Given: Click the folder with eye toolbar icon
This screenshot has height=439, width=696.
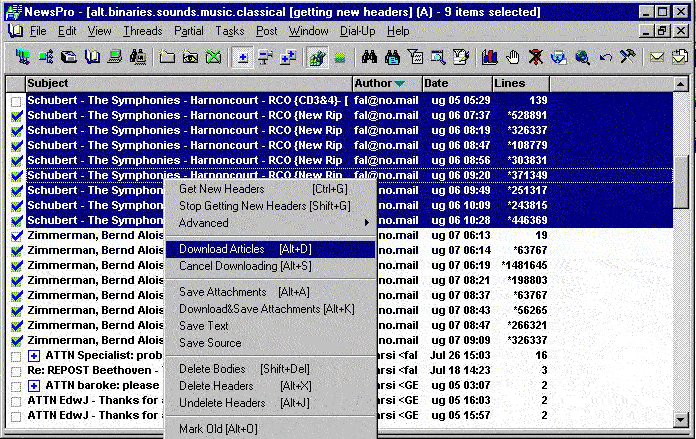Looking at the screenshot, I should [190, 57].
